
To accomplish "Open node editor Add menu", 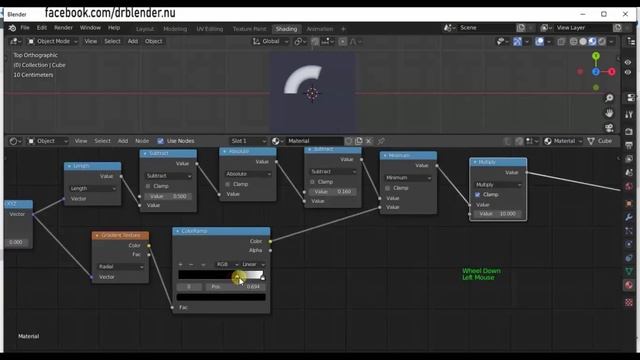I will [123, 141].
